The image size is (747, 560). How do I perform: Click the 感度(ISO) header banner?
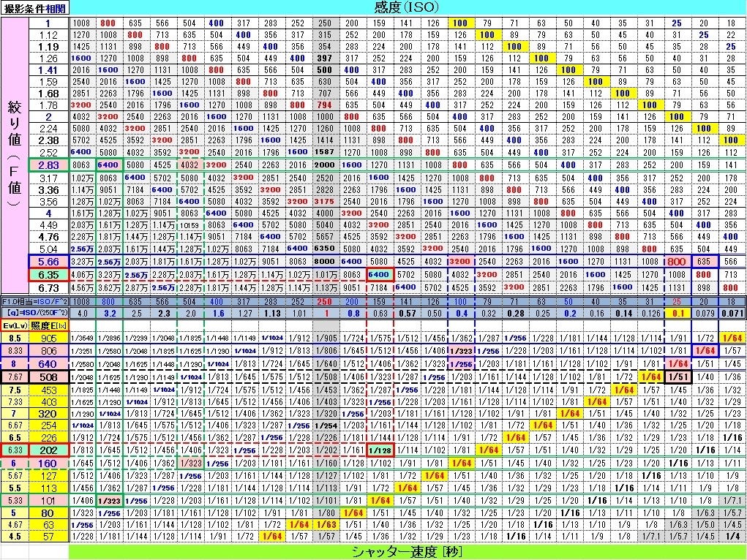pos(408,7)
